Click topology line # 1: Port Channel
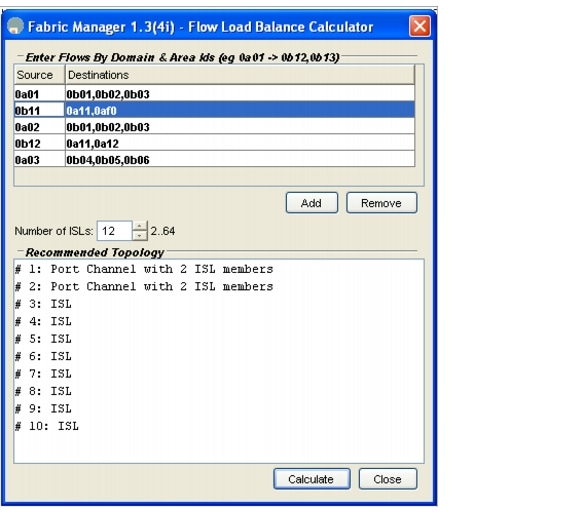Viewport: 569px width, 523px height. (144, 269)
